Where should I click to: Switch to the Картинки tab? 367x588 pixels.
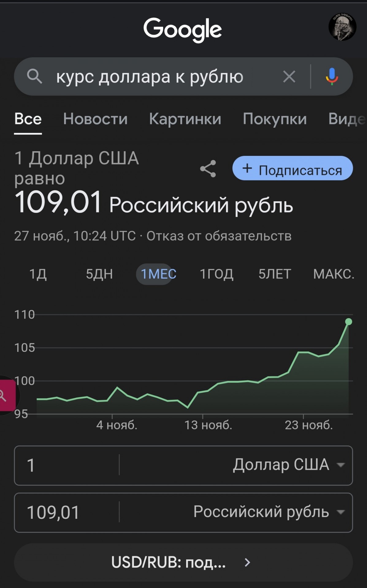(x=185, y=119)
